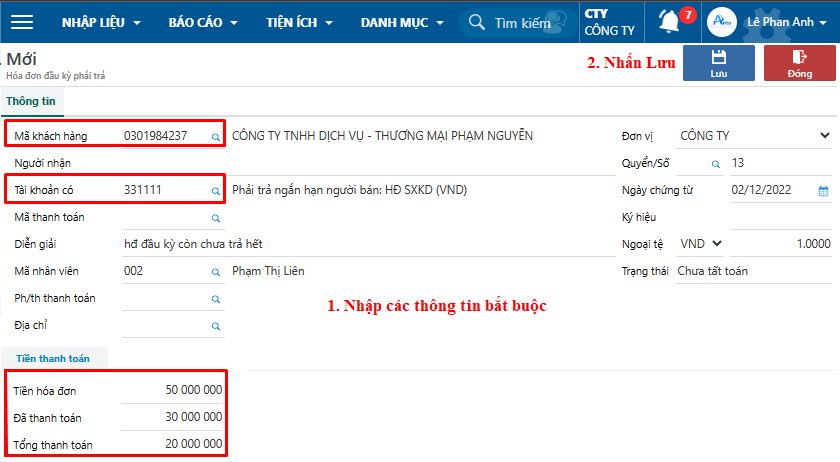Click search icon in Mã khách hàng field

[x=215, y=136]
